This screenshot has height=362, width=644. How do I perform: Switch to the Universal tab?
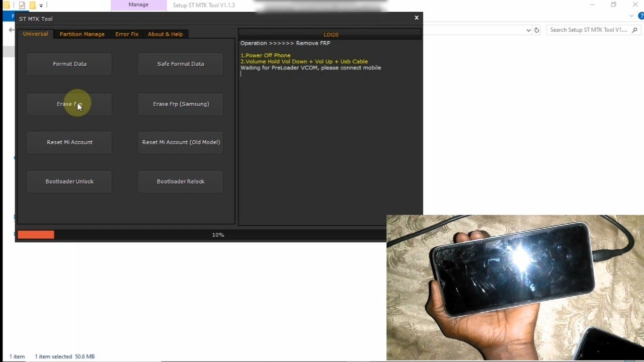tap(36, 34)
